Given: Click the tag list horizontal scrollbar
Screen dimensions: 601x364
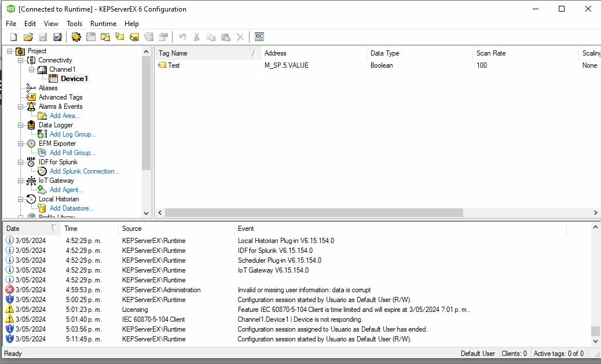Looking at the screenshot, I should (314, 212).
